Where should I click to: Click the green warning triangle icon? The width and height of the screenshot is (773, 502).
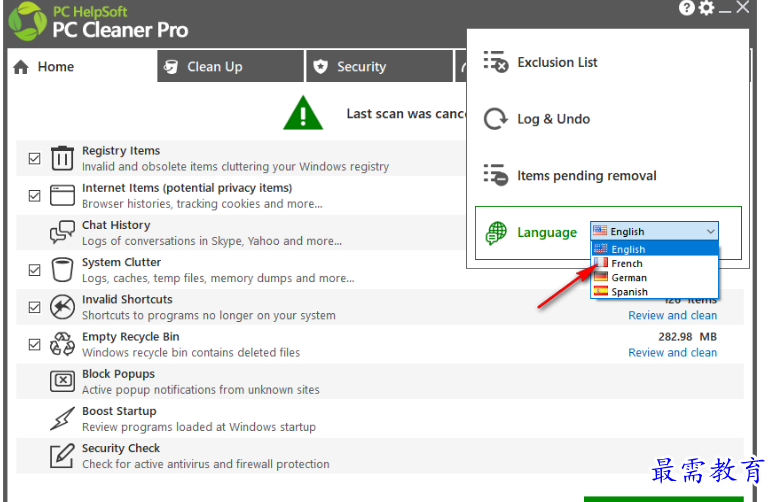(303, 113)
